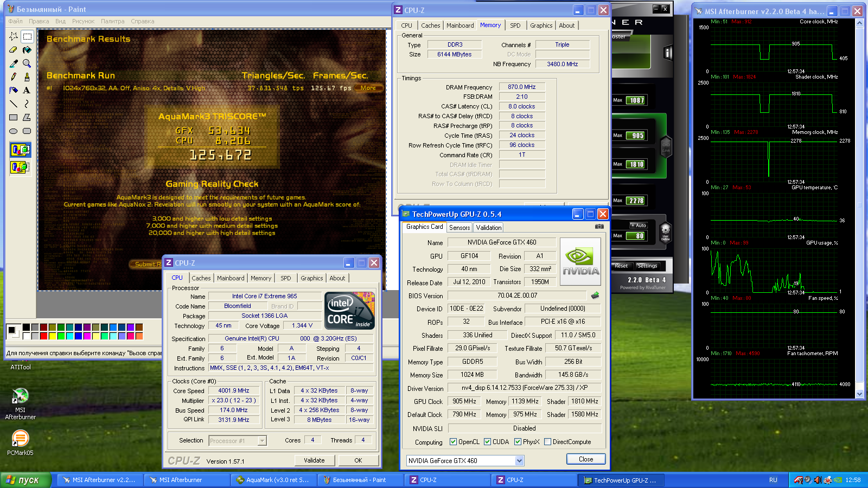Select the Airbrush spray tool

coord(14,90)
